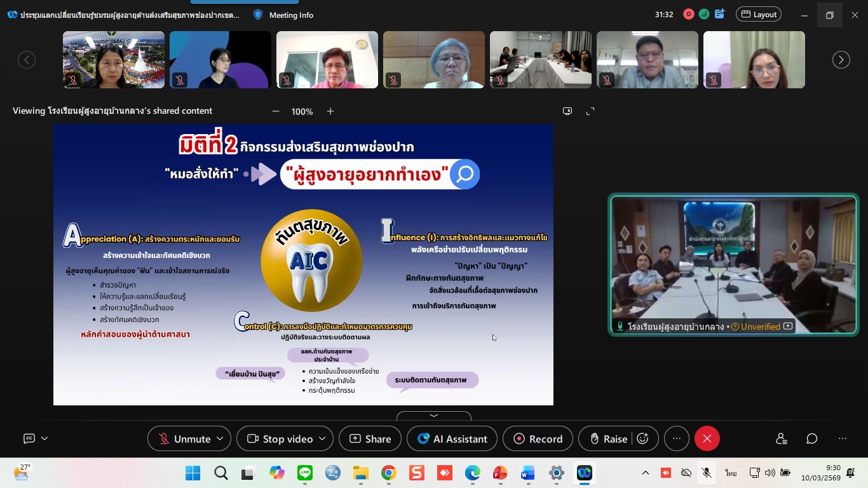
Task: Stop video camera
Action: 280,438
